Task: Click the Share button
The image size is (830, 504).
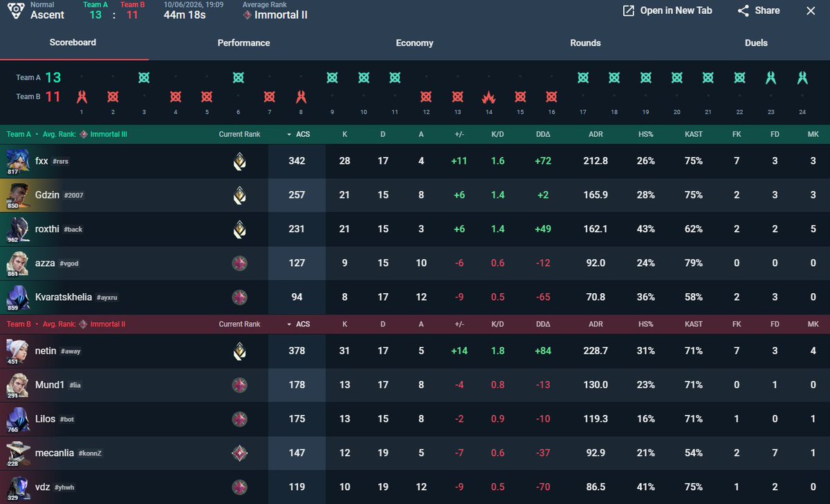Action: pos(759,11)
